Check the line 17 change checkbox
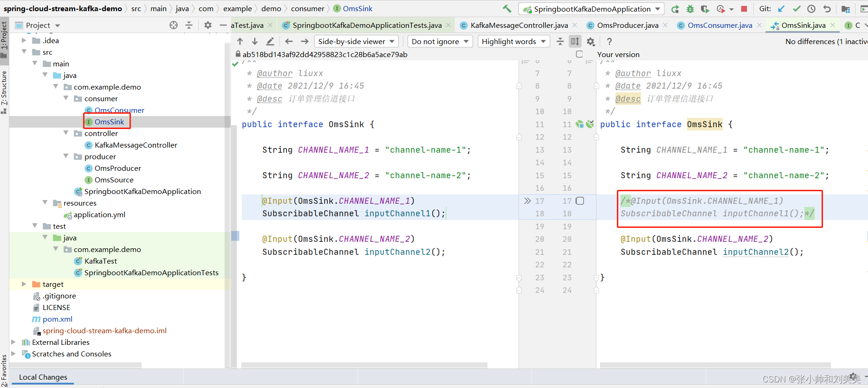The height and width of the screenshot is (388, 868). point(580,201)
